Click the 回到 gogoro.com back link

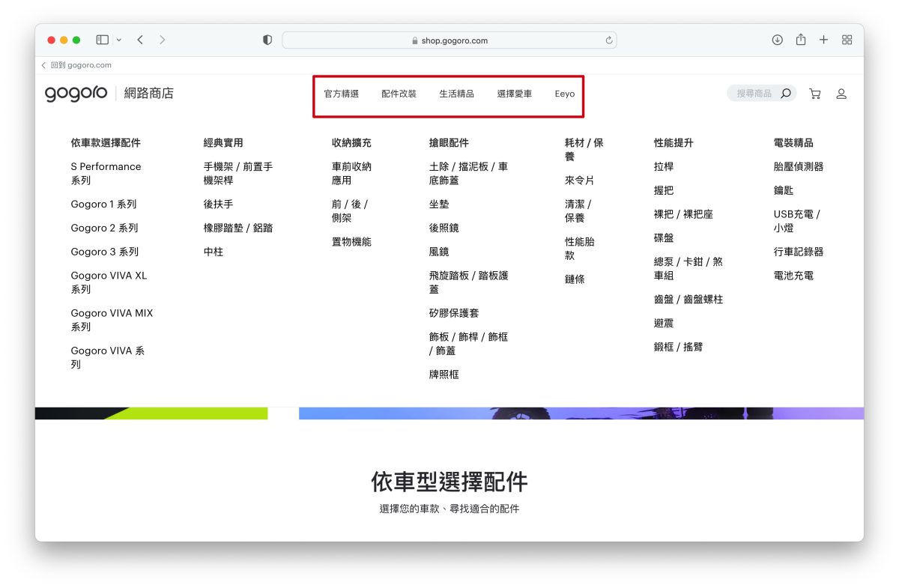pyautogui.click(x=76, y=65)
